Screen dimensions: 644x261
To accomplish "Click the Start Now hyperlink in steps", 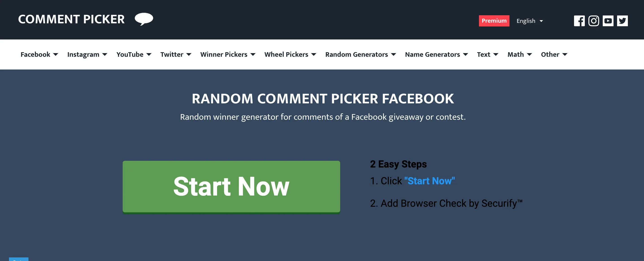I will click(x=429, y=180).
